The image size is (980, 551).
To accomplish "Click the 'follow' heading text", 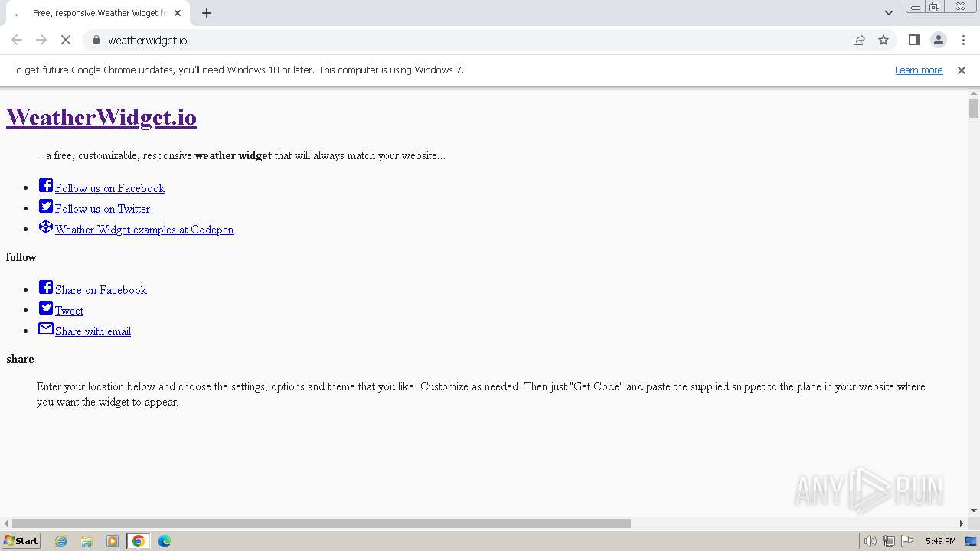I will (21, 257).
